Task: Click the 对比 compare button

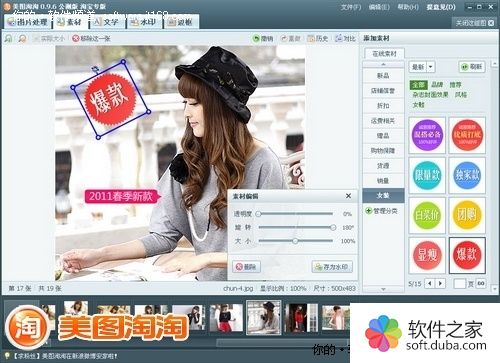Action: [345, 39]
